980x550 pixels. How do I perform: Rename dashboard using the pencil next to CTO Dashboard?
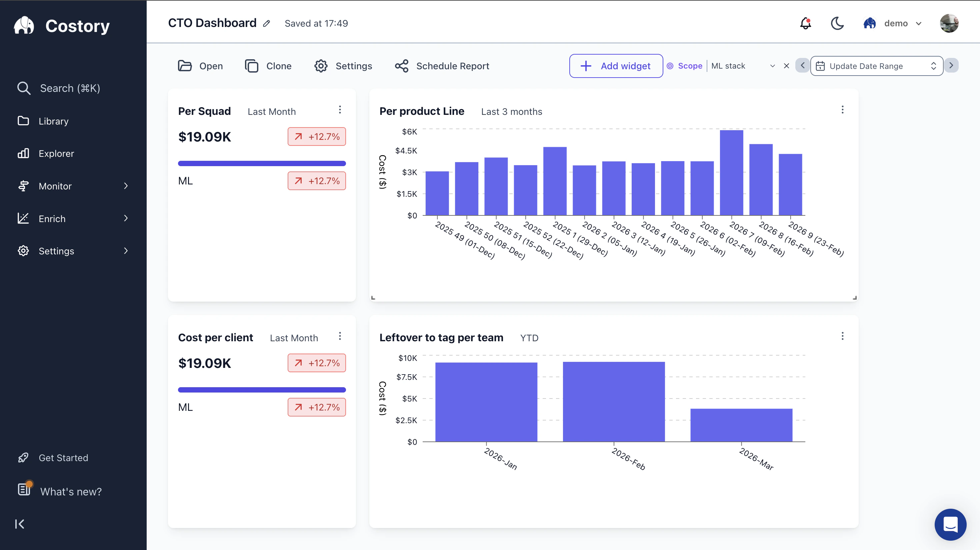[x=266, y=23]
